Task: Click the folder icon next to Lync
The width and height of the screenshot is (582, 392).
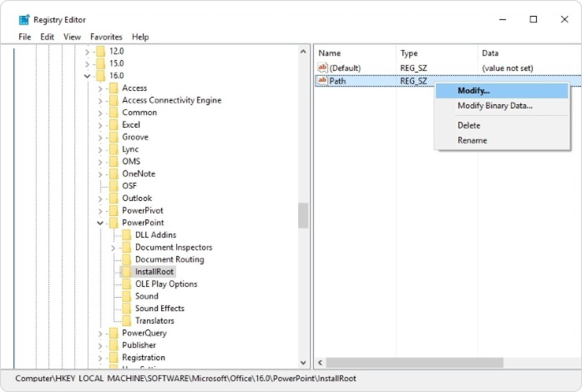Action: click(113, 149)
